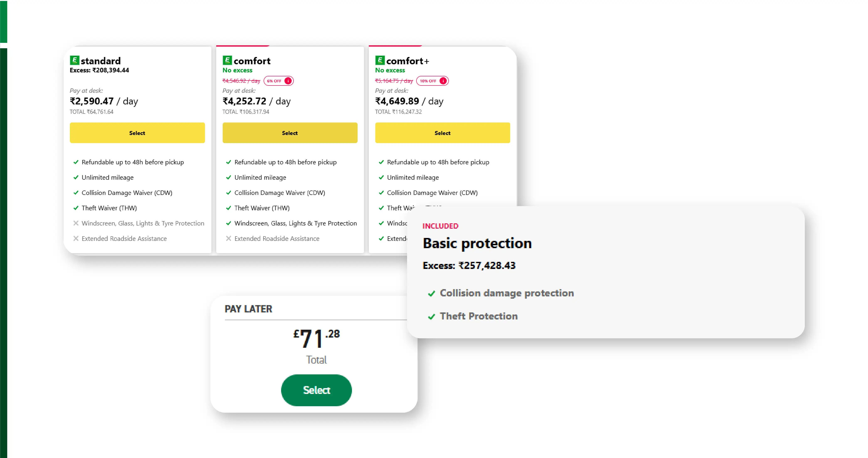Click the X icon beside standard's Windscreen protection
Screen dimensions: 868x458
(x=76, y=223)
